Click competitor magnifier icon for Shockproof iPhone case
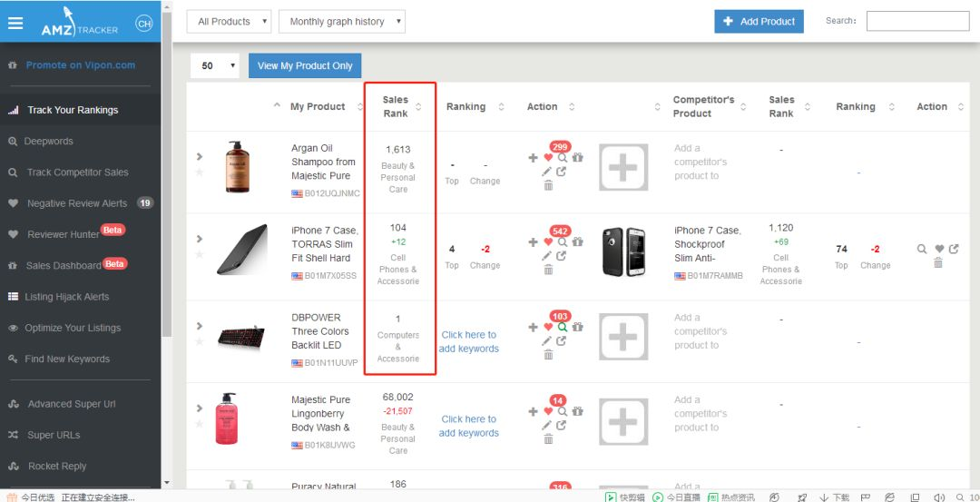The height and width of the screenshot is (502, 980). (x=922, y=249)
